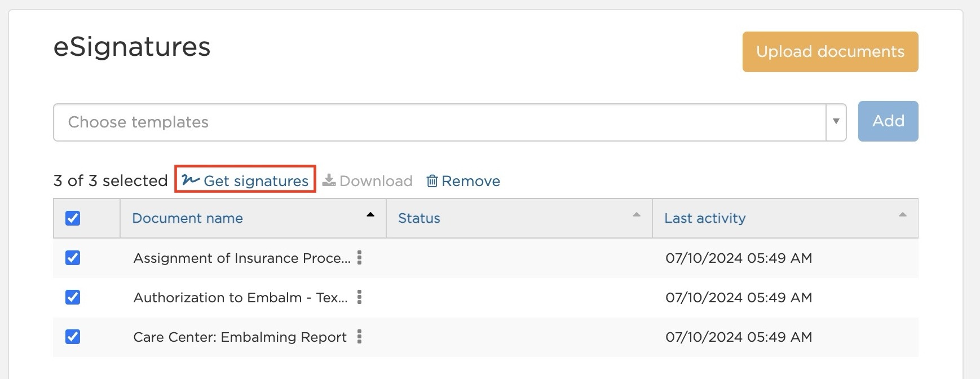Click the signature icon beside Get signatures
Image resolution: width=980 pixels, height=379 pixels.
(191, 180)
